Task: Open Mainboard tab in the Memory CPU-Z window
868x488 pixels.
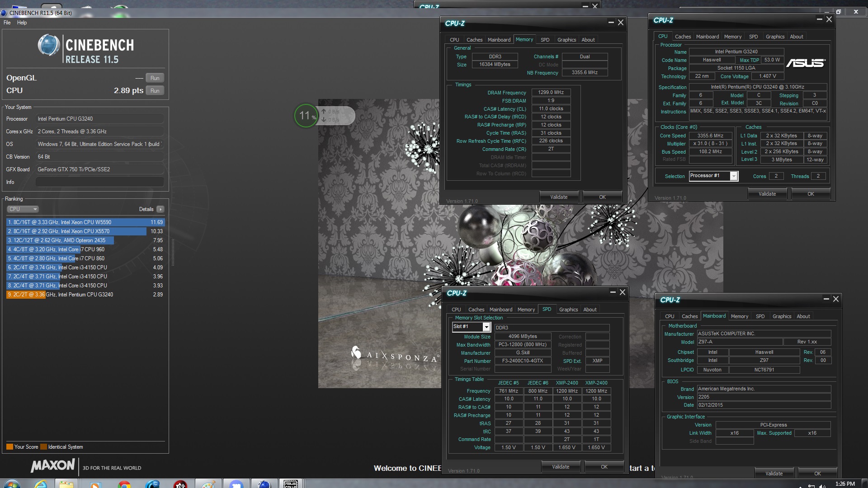Action: click(x=499, y=40)
